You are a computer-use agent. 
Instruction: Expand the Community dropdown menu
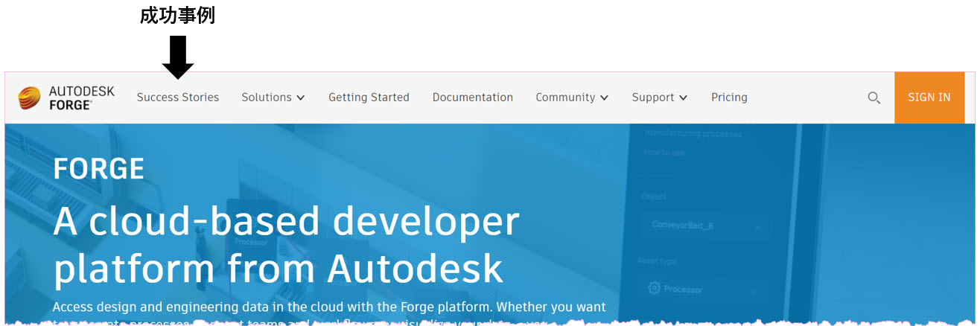click(x=572, y=98)
